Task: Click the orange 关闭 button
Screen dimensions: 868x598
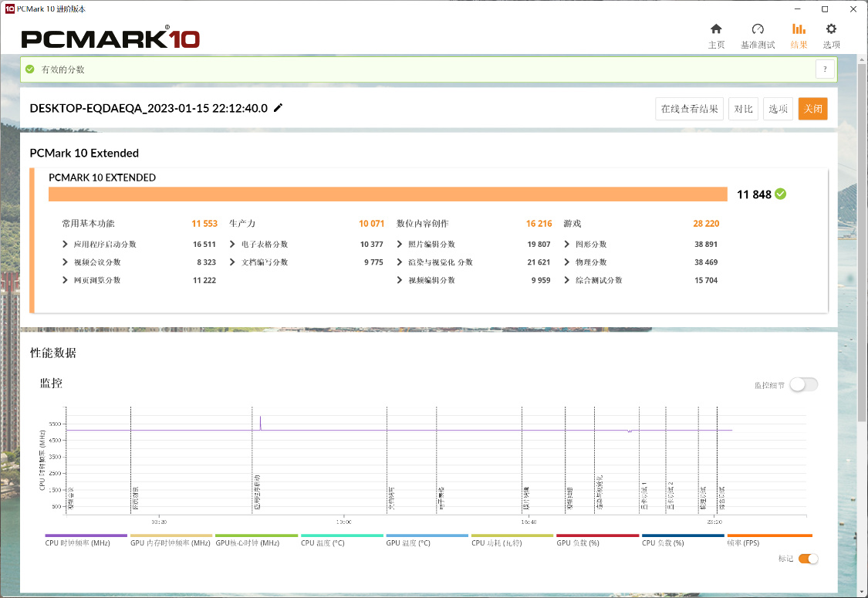Action: coord(812,109)
